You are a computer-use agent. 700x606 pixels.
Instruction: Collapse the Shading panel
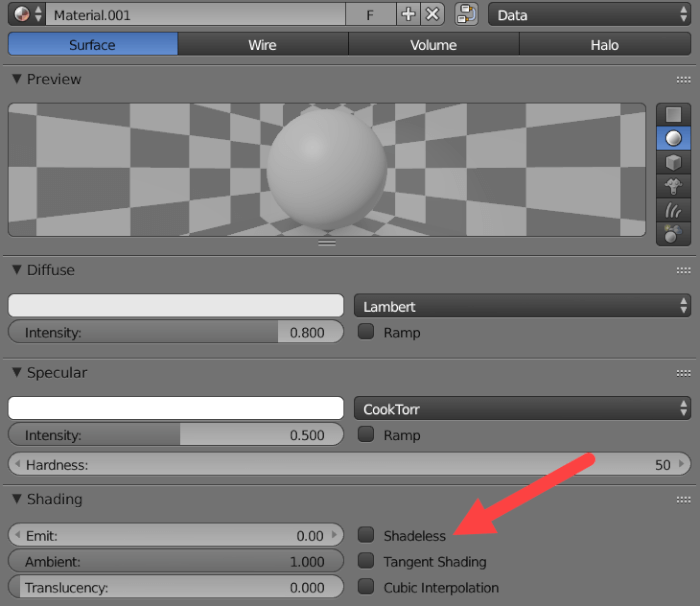coord(17,499)
